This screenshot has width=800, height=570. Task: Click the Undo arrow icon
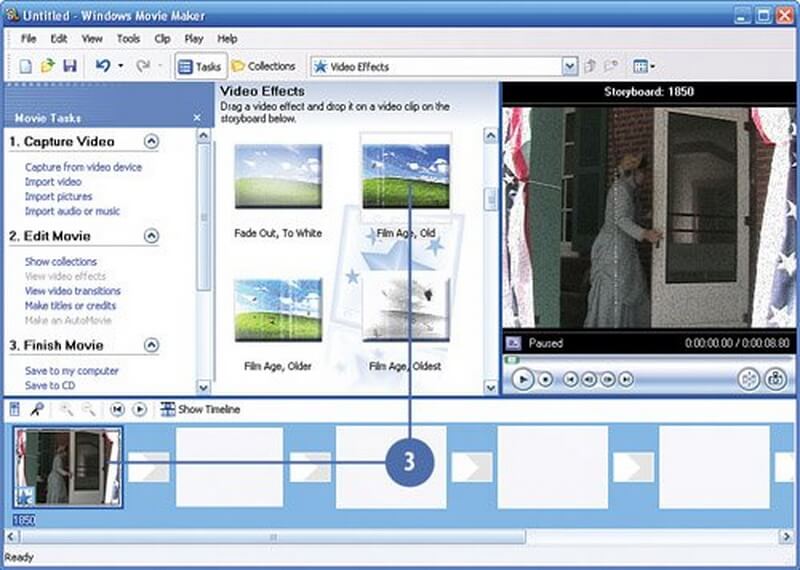103,65
